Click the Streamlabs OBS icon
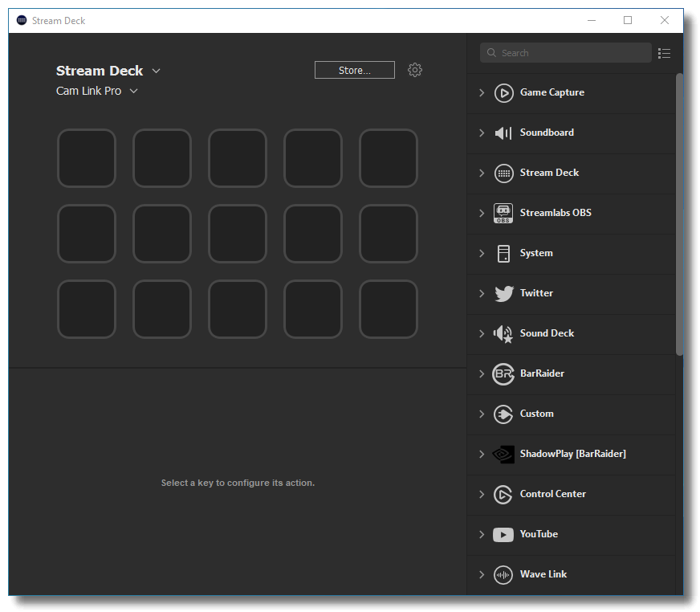Image resolution: width=700 pixels, height=612 pixels. [503, 213]
